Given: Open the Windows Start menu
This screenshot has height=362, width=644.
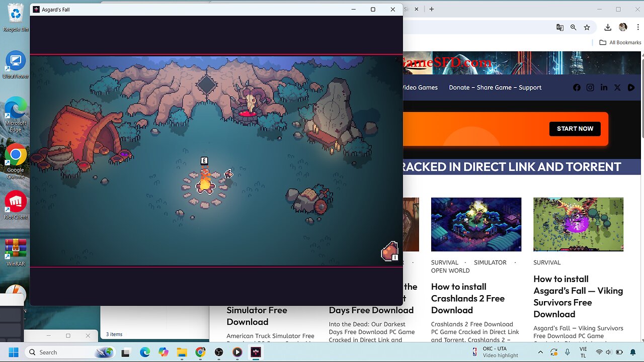Looking at the screenshot, I should pyautogui.click(x=13, y=352).
